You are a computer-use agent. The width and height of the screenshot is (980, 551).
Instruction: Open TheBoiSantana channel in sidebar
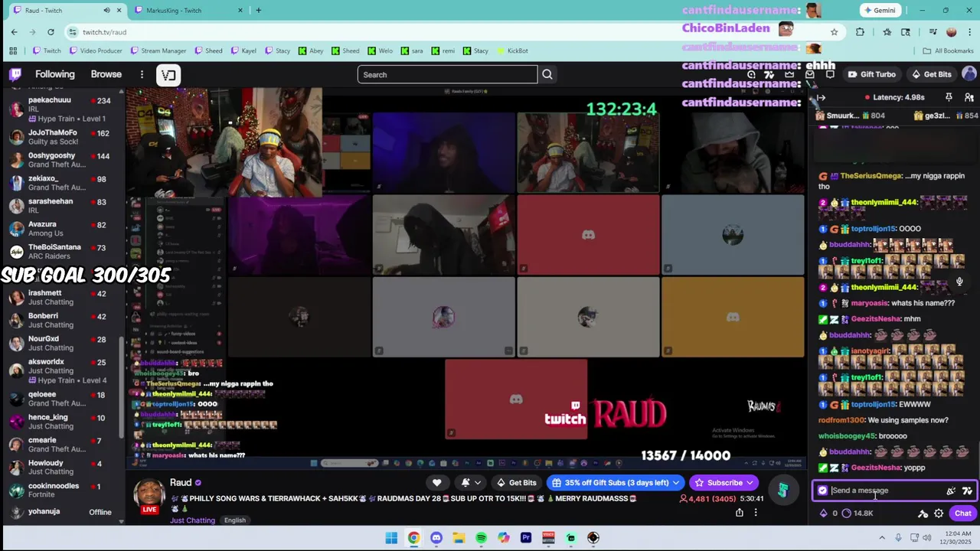click(61, 251)
